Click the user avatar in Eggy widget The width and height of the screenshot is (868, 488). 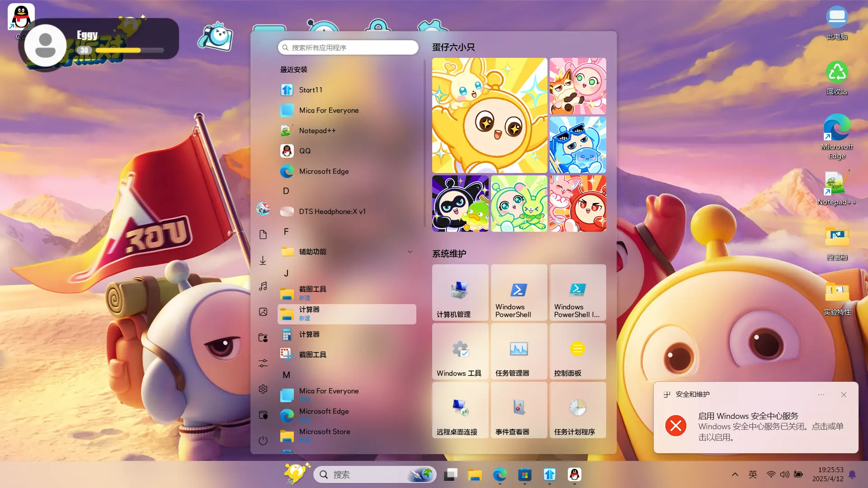click(45, 45)
